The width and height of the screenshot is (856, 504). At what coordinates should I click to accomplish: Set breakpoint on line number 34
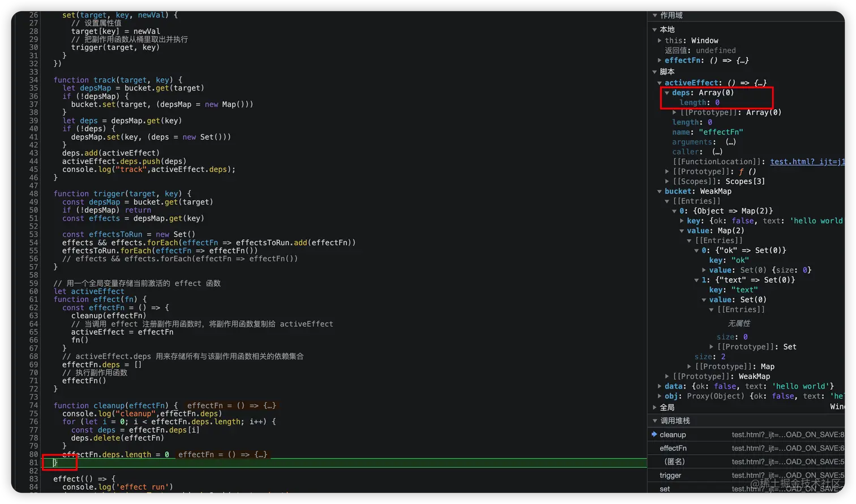point(33,80)
